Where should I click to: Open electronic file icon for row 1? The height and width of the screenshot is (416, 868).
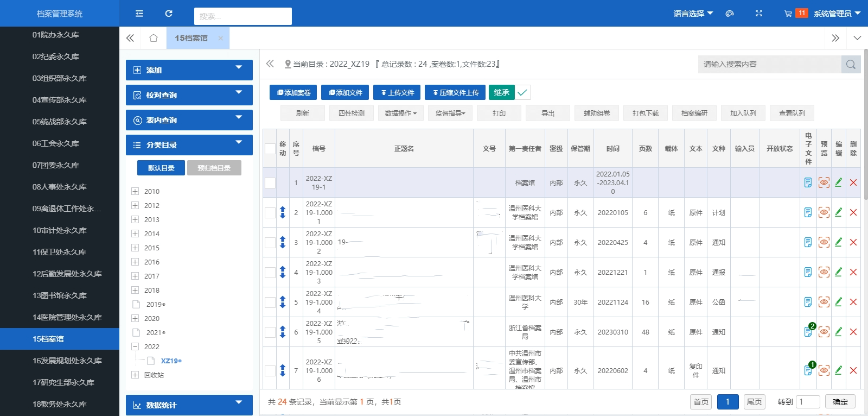click(x=808, y=182)
